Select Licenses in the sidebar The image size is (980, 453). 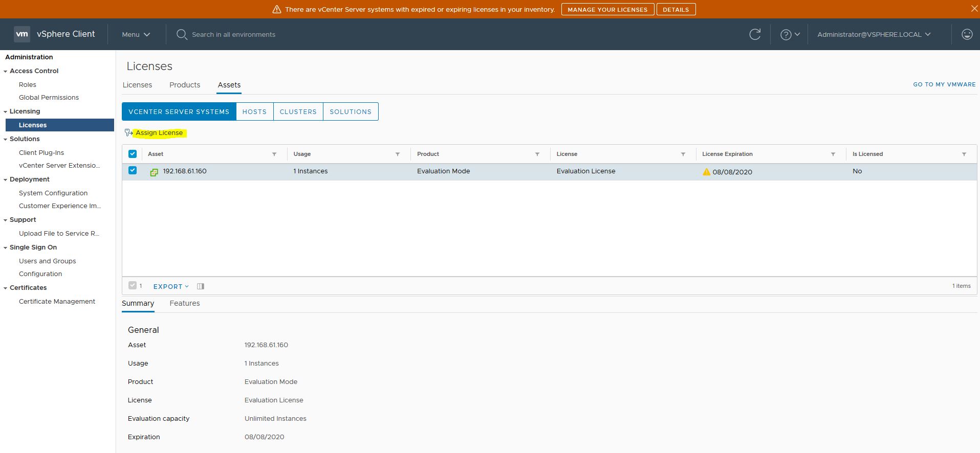point(60,125)
